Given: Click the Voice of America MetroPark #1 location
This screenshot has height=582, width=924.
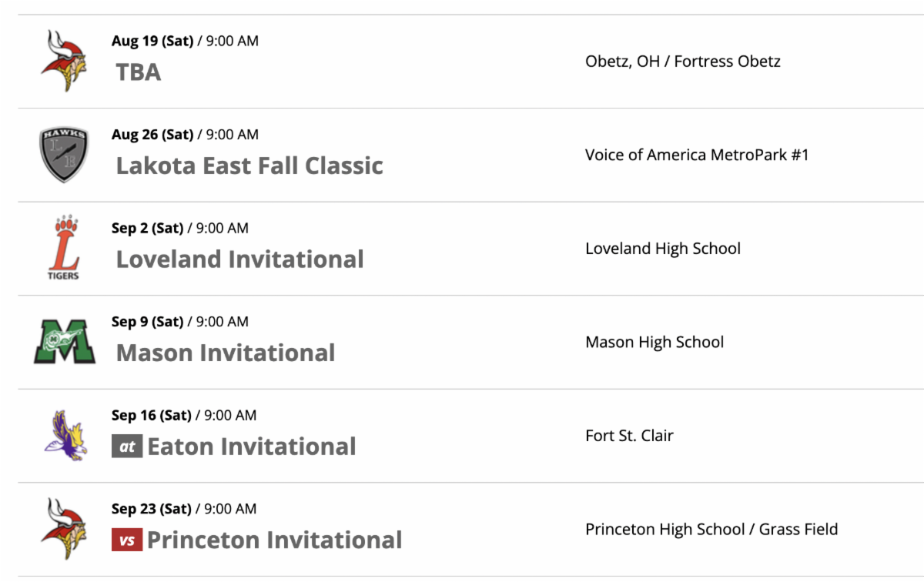Looking at the screenshot, I should pyautogui.click(x=697, y=155).
